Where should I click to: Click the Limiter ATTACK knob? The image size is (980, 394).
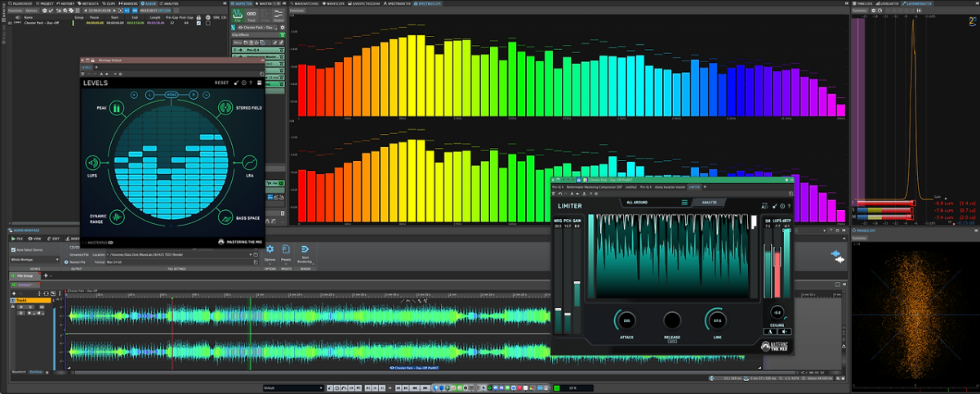tap(626, 320)
